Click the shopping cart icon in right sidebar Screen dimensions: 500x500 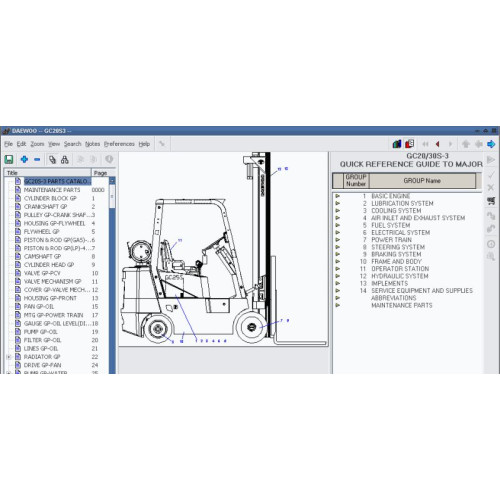491,200
